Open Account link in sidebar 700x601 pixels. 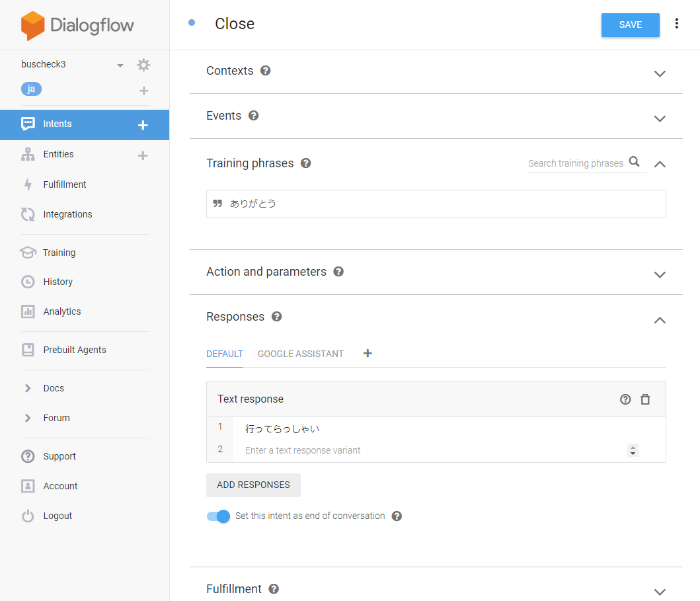pos(60,486)
